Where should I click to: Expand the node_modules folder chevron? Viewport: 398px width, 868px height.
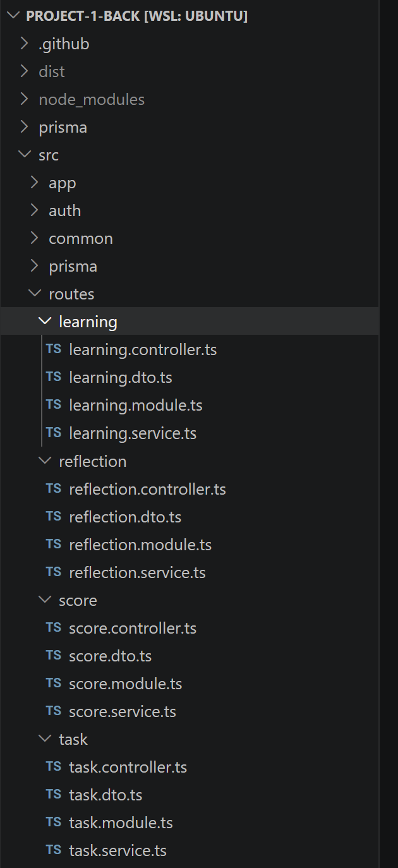tap(24, 99)
